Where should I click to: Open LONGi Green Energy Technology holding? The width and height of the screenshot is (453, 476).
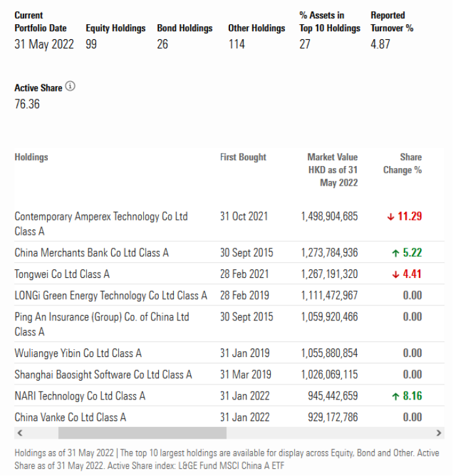pyautogui.click(x=110, y=296)
